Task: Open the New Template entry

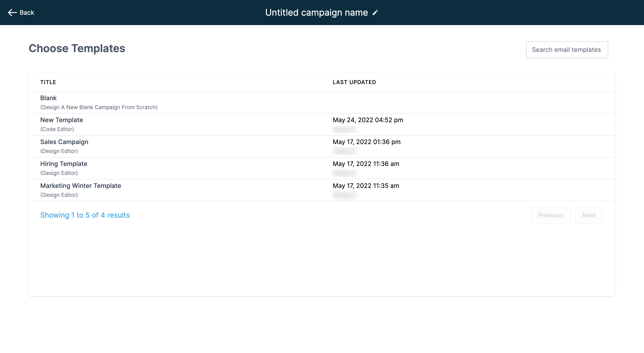Action: point(61,120)
